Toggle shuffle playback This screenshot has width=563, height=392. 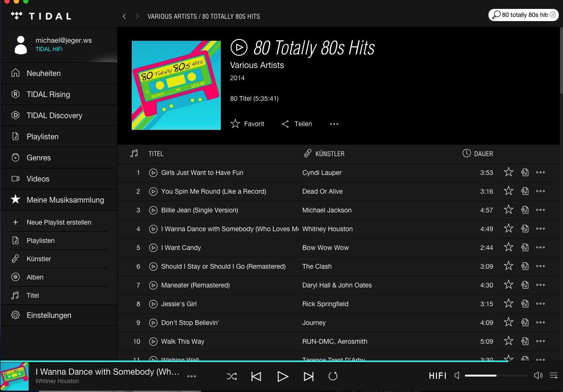point(232,376)
